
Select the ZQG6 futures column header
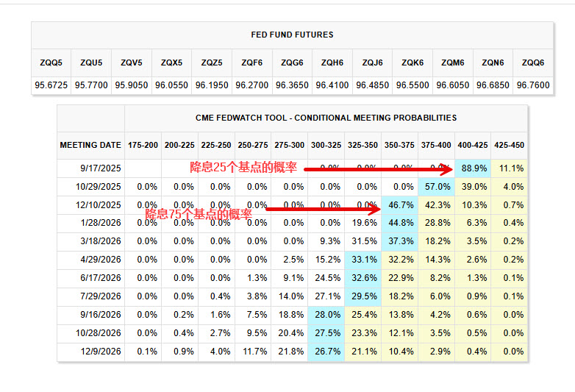292,63
